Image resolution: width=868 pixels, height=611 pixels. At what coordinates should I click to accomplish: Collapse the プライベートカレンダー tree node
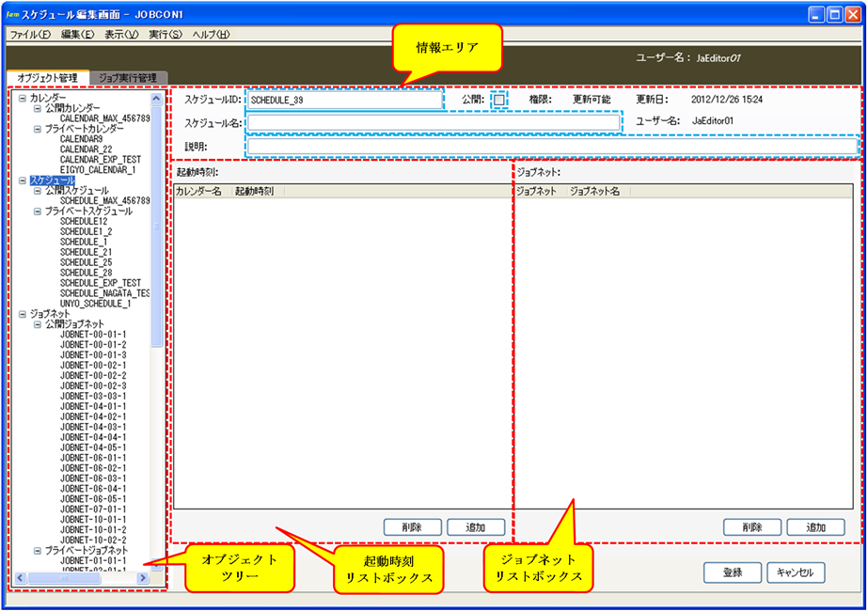(x=38, y=129)
